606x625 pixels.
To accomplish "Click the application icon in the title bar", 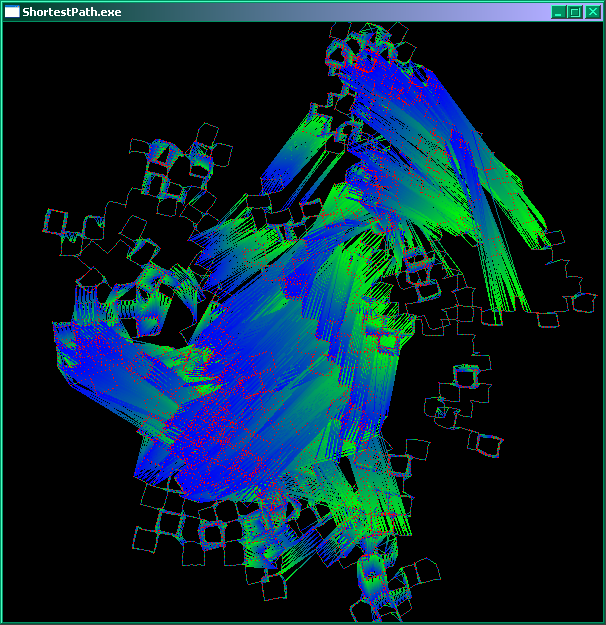I will point(13,11).
